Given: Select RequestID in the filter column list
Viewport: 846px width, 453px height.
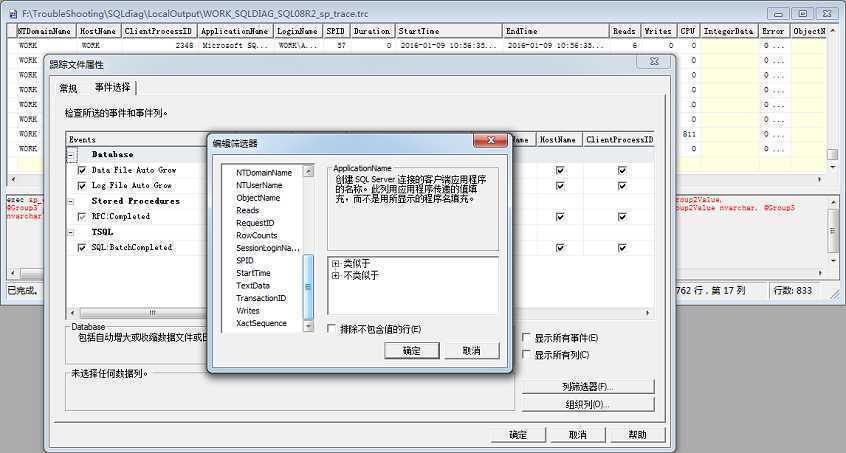Looking at the screenshot, I should click(x=255, y=223).
